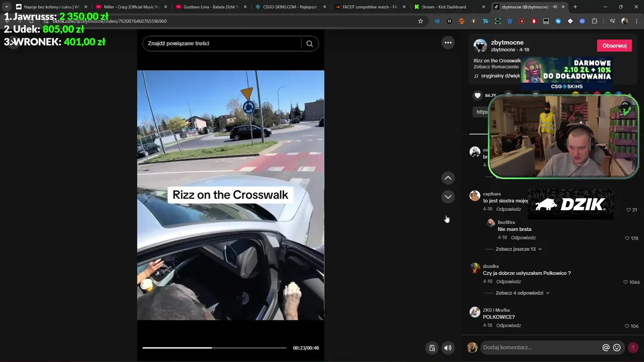Click the search magnifier in TikTok search
The height and width of the screenshot is (362, 644).
coord(309,43)
